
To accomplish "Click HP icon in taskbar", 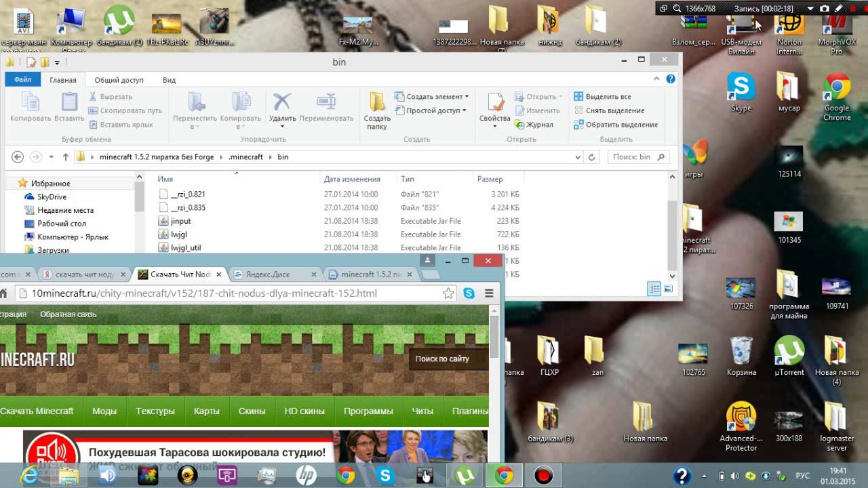I will tap(307, 476).
